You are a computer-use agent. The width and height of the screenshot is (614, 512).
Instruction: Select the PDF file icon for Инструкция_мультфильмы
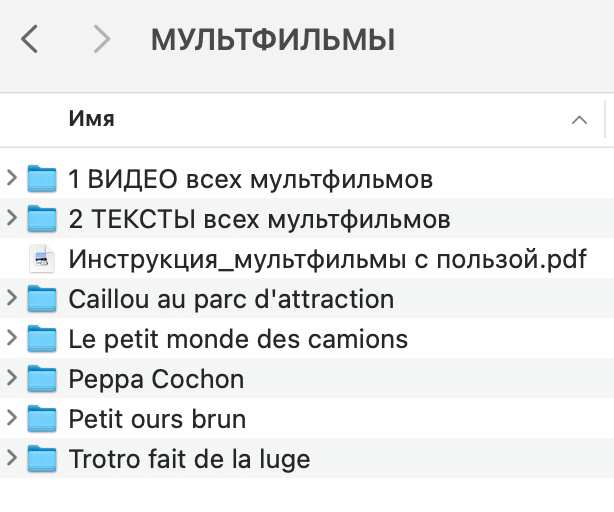42,259
